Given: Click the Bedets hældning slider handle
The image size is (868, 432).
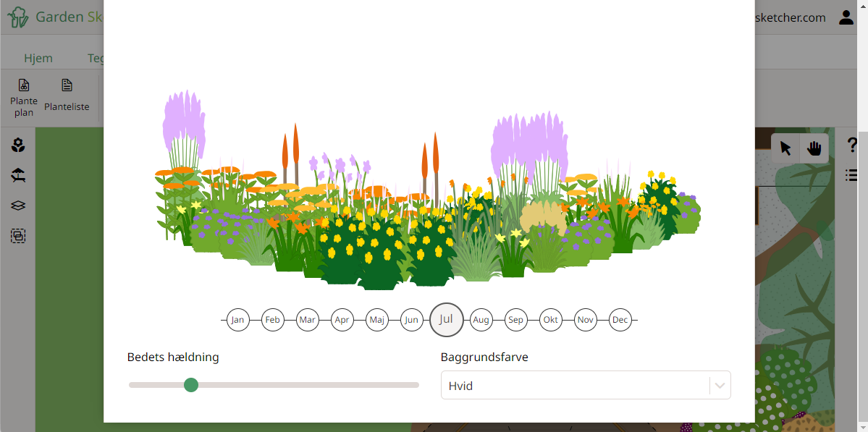Looking at the screenshot, I should [191, 385].
